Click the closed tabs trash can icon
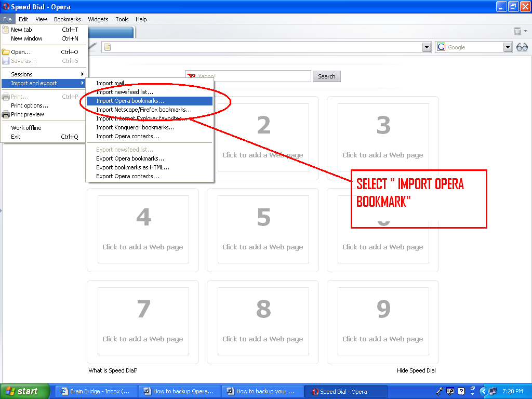Screen dimensions: 532x399 coord(517,31)
